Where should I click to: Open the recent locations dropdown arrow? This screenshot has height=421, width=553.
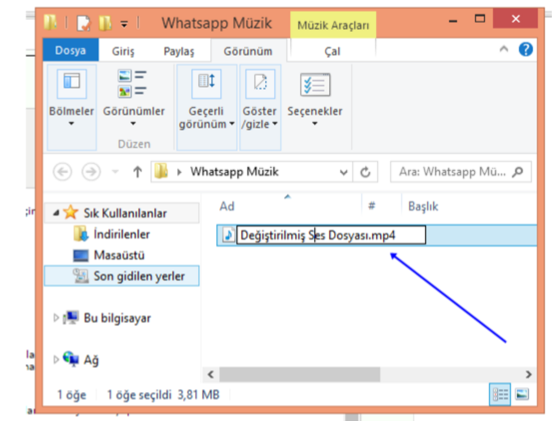click(115, 172)
